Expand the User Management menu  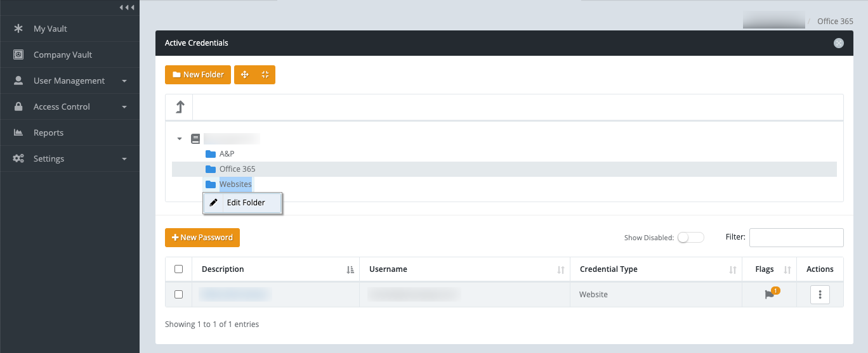[x=70, y=80]
